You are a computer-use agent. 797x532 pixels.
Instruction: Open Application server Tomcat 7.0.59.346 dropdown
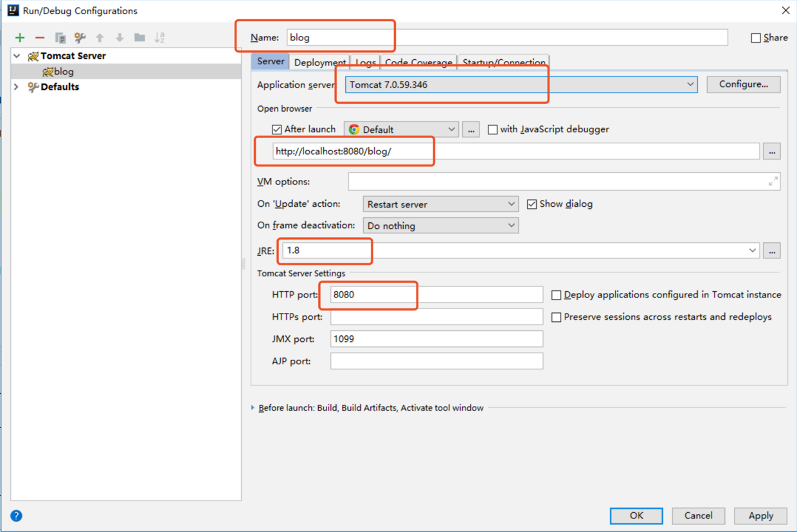(521, 84)
